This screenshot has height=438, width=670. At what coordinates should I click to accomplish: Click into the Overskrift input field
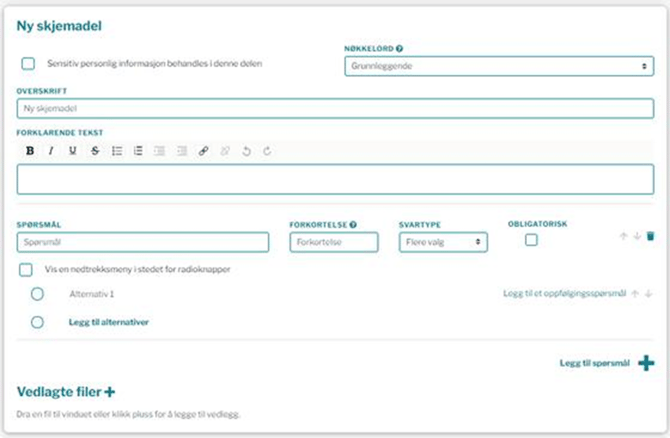tap(335, 108)
